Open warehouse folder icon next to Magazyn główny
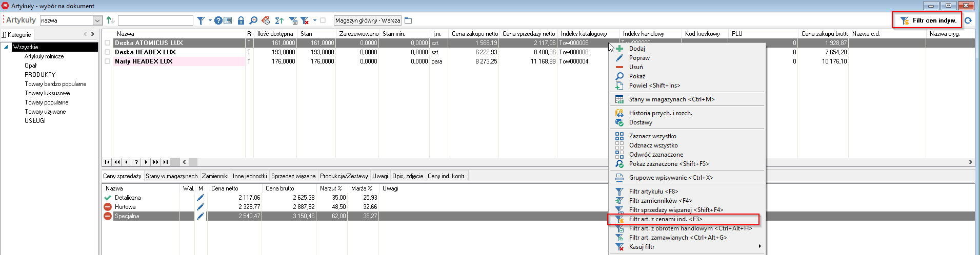Screen dimensions: 980x255 coord(408,20)
